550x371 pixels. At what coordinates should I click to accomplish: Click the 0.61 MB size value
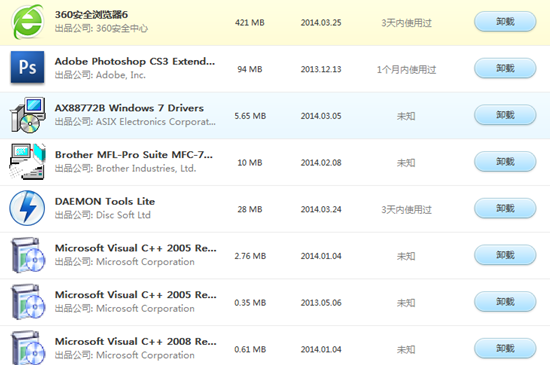pyautogui.click(x=250, y=349)
